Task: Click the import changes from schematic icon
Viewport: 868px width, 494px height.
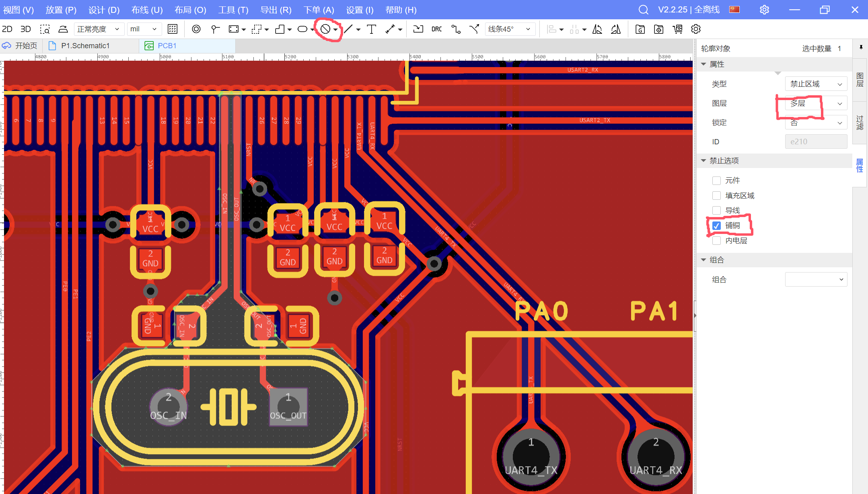Action: pos(418,29)
